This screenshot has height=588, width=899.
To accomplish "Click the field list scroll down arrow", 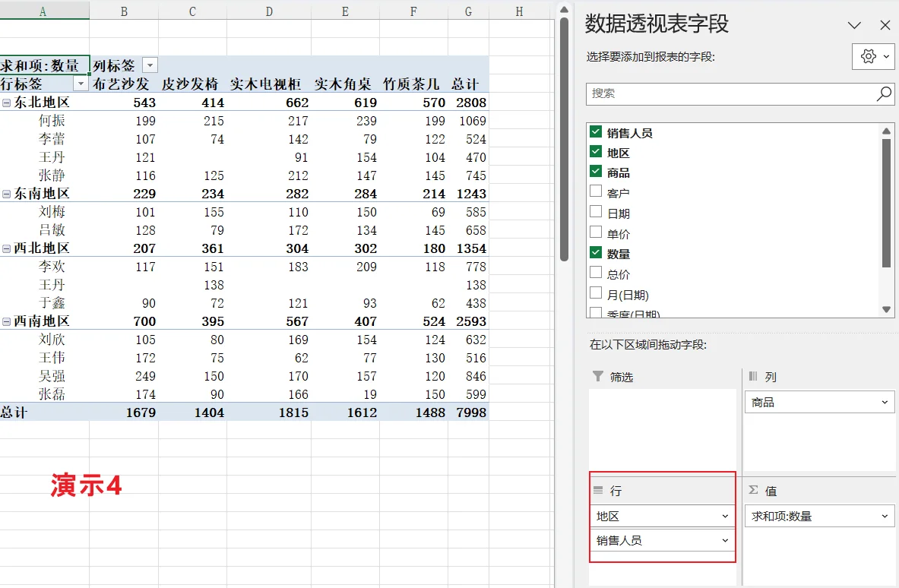I will point(886,309).
